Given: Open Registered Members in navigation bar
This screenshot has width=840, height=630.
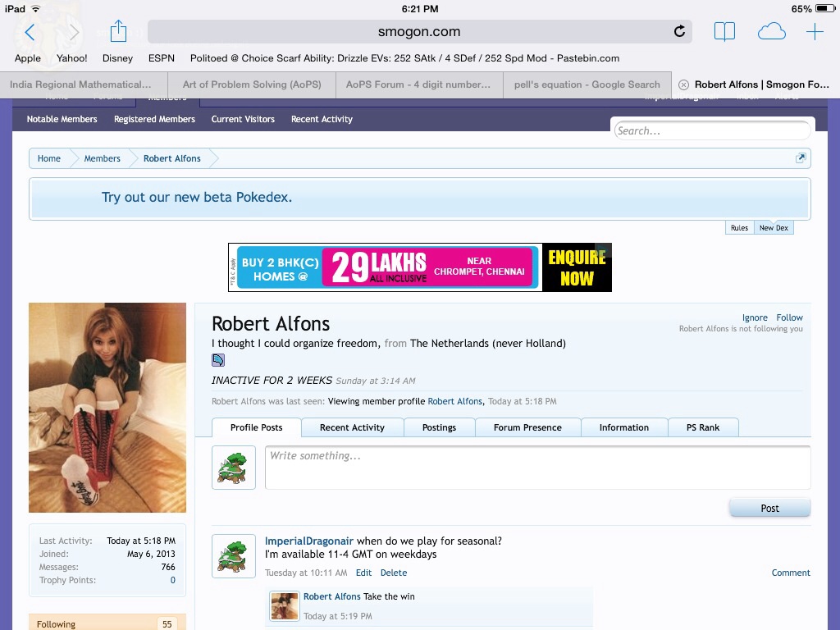Looking at the screenshot, I should pos(154,119).
